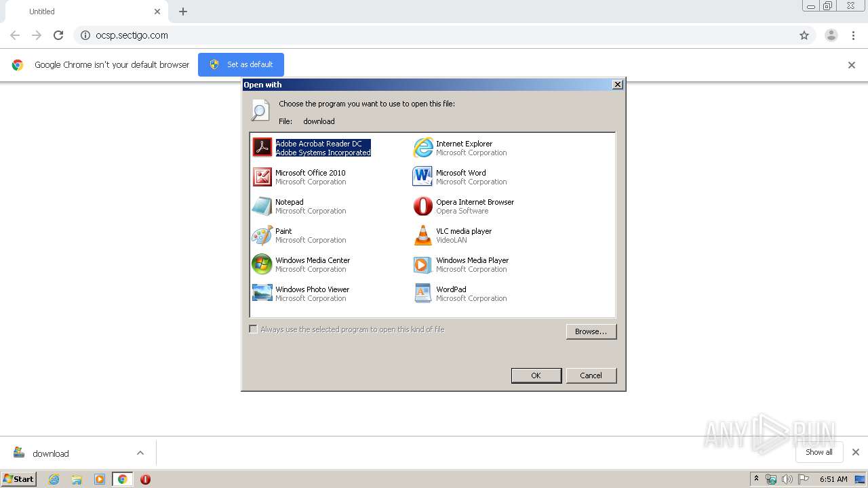Reload the page in Chrome
Viewport: 868px width, 488px height.
click(58, 35)
